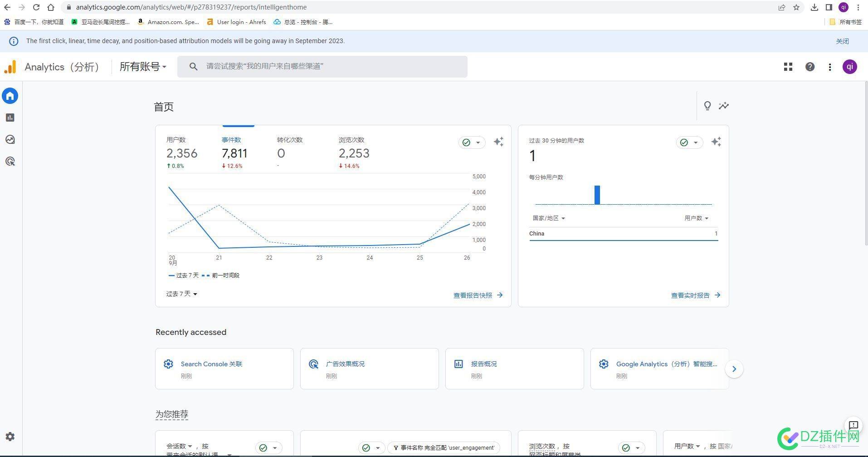Click the sparkle insights icon on realtime card

pos(716,142)
